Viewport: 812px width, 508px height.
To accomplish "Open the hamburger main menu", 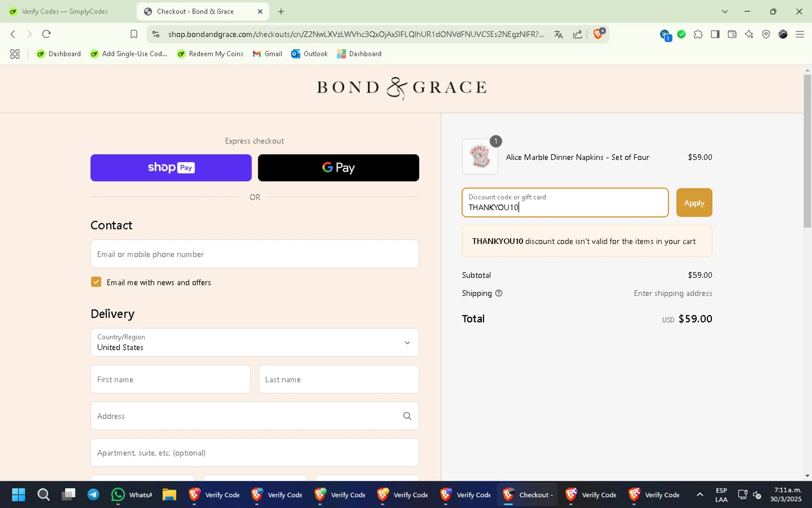I will [x=800, y=34].
